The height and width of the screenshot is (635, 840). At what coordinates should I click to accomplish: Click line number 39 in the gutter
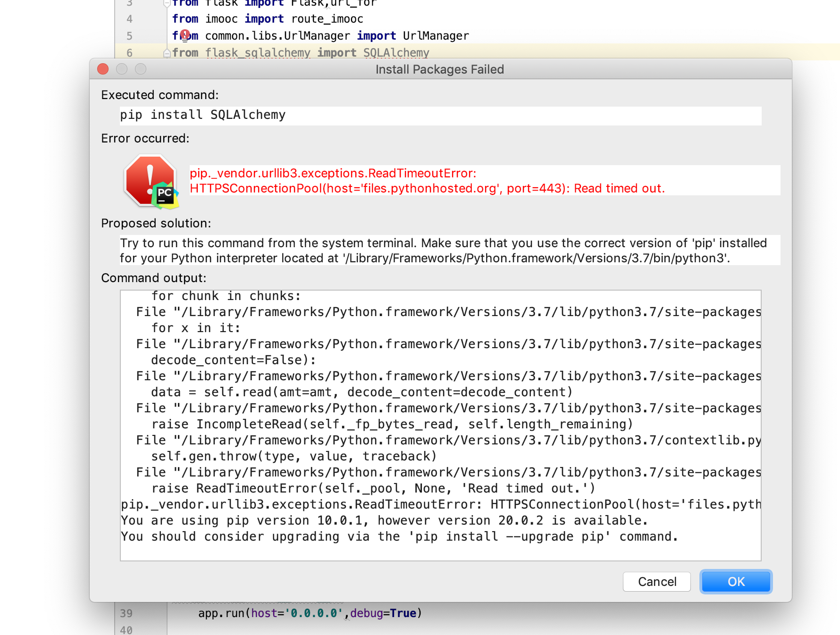pyautogui.click(x=126, y=613)
